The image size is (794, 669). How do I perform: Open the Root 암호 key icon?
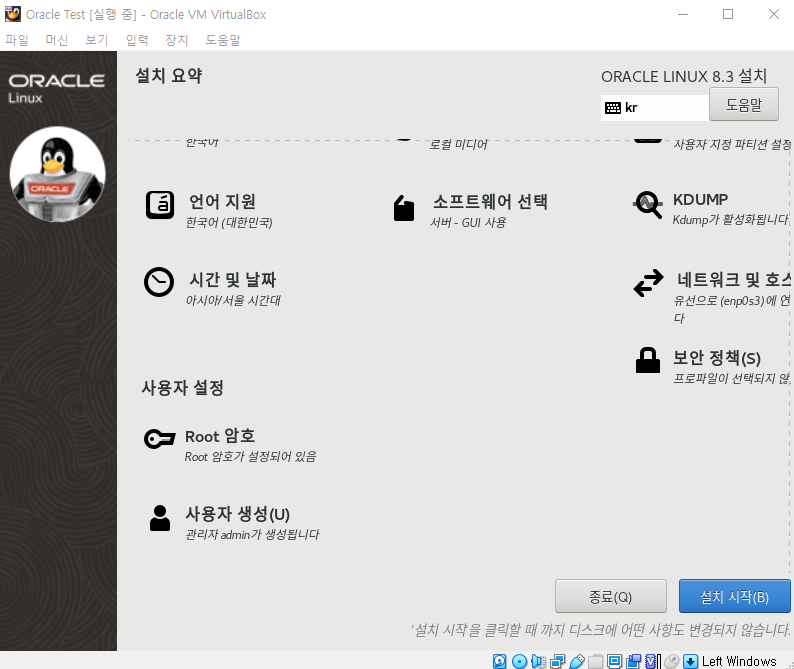[160, 439]
